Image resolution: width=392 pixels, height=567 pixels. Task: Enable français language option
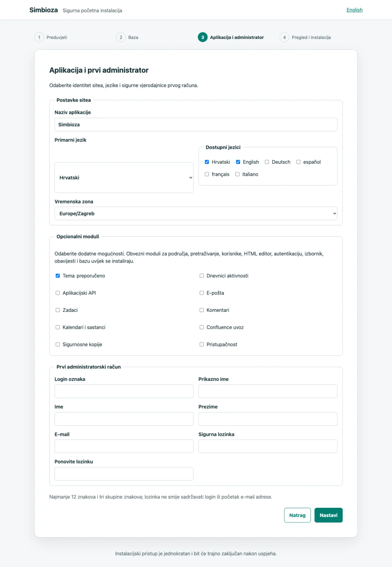click(207, 174)
